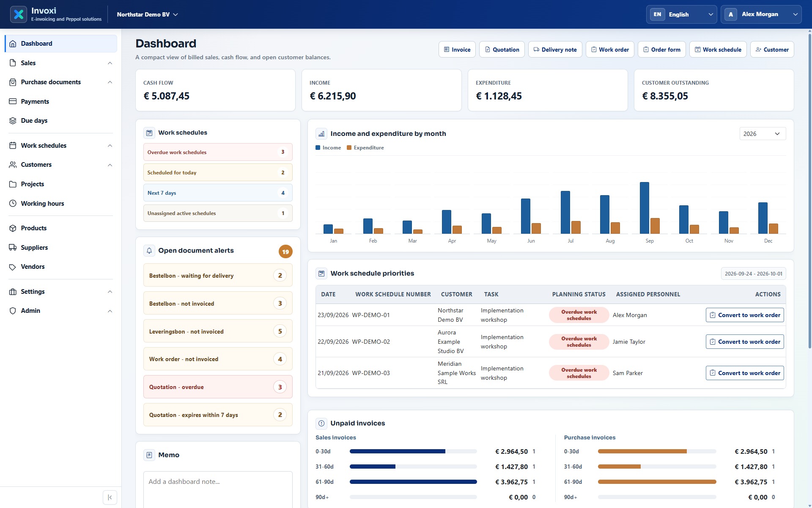Open the Northstar Demo BV company selector
This screenshot has width=812, height=508.
pyautogui.click(x=147, y=14)
